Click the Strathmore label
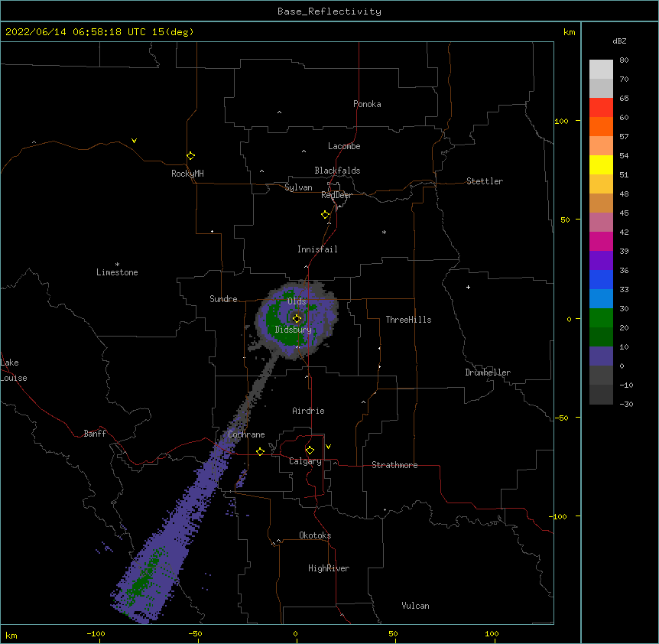This screenshot has width=659, height=644. (x=394, y=465)
